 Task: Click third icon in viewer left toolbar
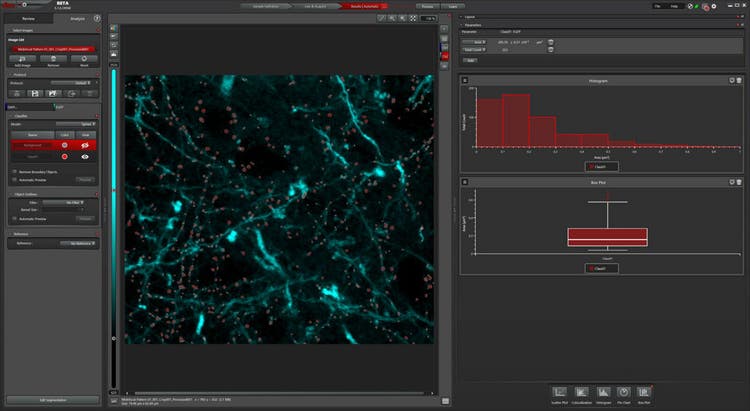(114, 45)
